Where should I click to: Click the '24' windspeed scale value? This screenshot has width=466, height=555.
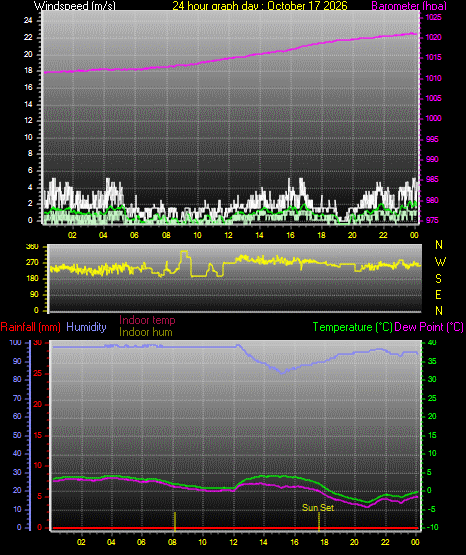(28, 21)
